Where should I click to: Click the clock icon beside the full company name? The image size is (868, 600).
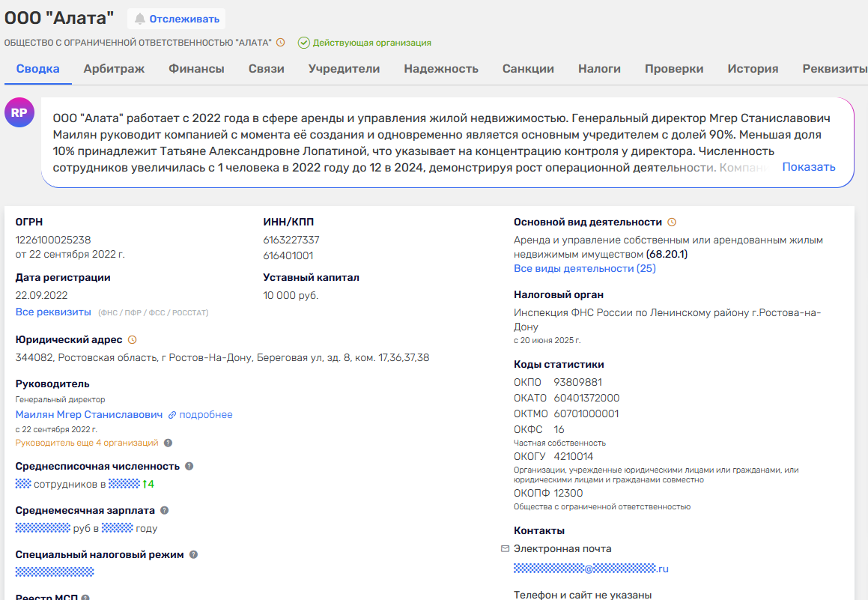[281, 43]
